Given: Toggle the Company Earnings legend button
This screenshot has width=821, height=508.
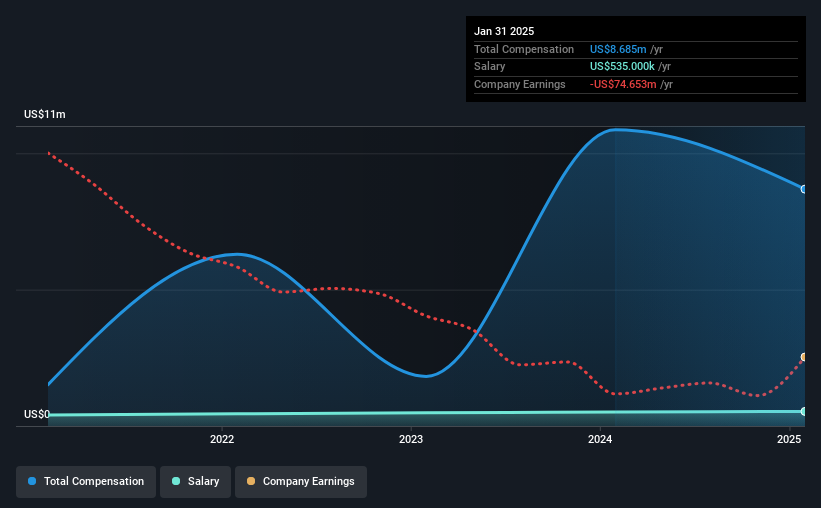Looking at the screenshot, I should (x=301, y=481).
